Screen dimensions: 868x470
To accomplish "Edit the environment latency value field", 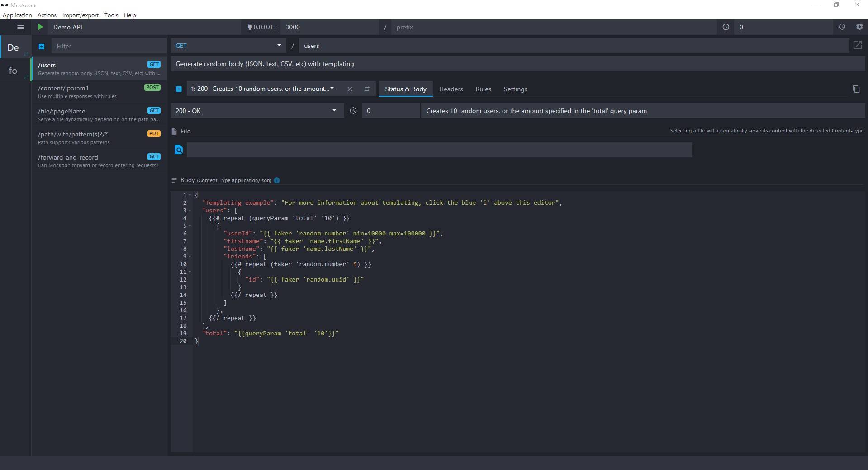I will click(x=783, y=27).
